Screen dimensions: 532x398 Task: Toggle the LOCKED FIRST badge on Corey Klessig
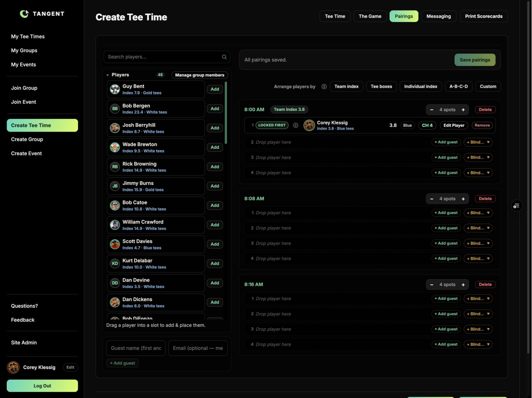click(x=272, y=125)
